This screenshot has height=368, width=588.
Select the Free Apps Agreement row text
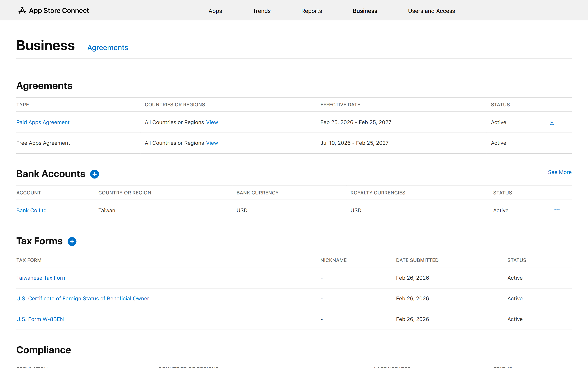[x=43, y=143]
